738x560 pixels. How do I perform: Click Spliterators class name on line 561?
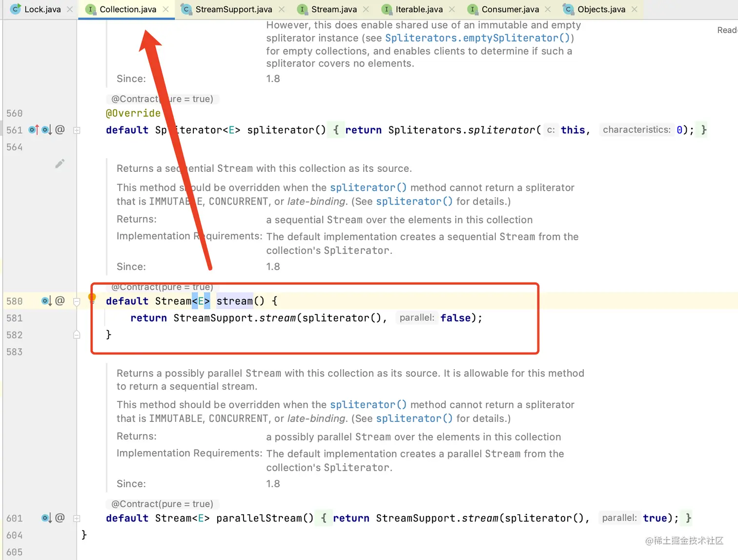[x=425, y=130]
